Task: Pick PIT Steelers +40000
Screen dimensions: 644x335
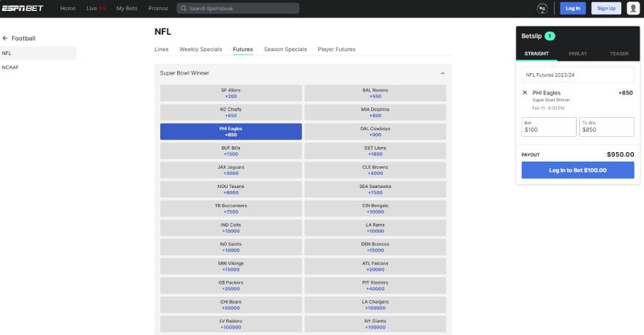Action: click(375, 286)
